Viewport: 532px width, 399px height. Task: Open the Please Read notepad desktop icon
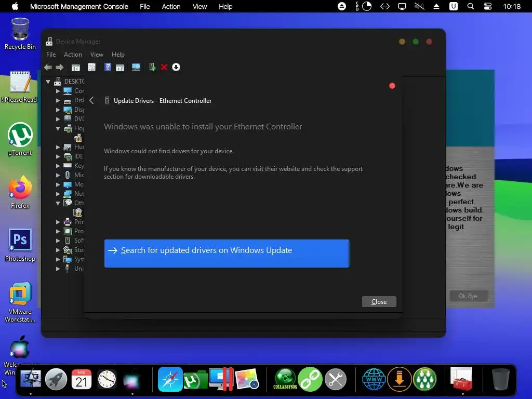(x=20, y=87)
